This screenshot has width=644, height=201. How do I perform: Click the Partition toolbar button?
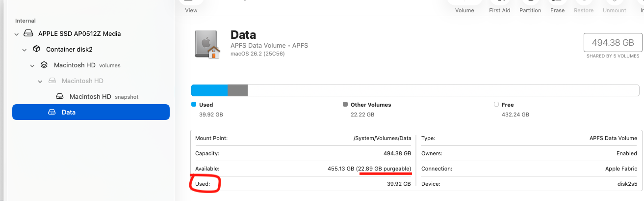point(530,7)
